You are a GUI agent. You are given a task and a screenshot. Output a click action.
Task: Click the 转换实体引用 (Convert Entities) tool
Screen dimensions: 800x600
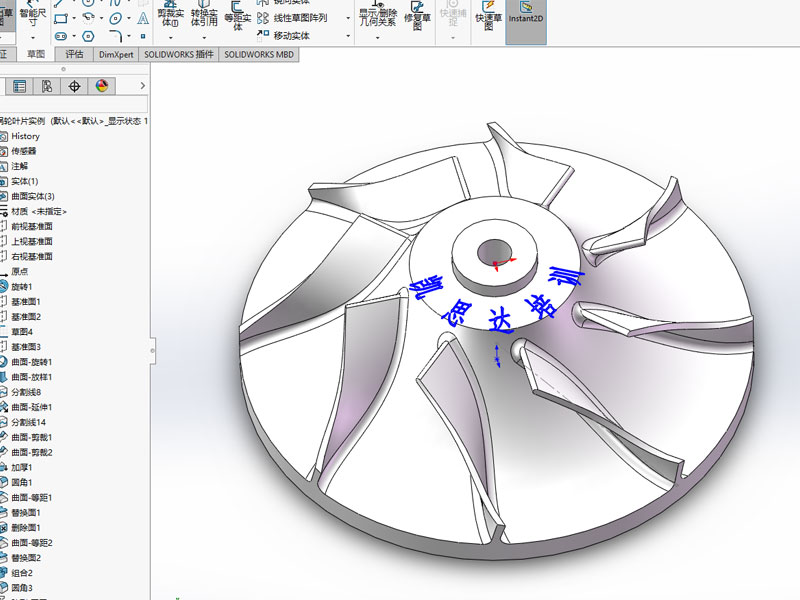[204, 16]
